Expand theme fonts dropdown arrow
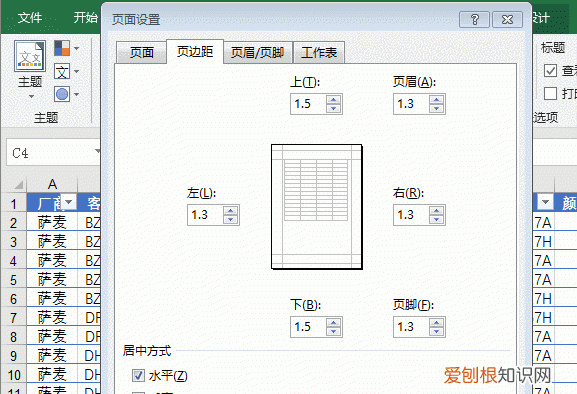Screen dimensions: 577x394 (x=77, y=71)
